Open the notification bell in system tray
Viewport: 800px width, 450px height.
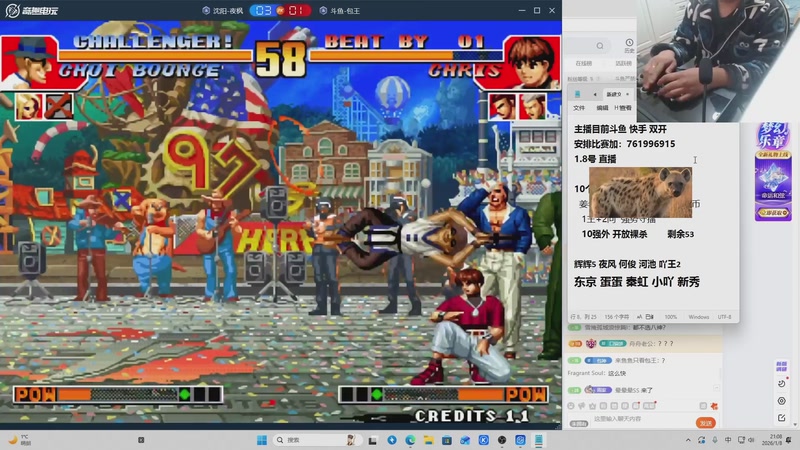790,440
